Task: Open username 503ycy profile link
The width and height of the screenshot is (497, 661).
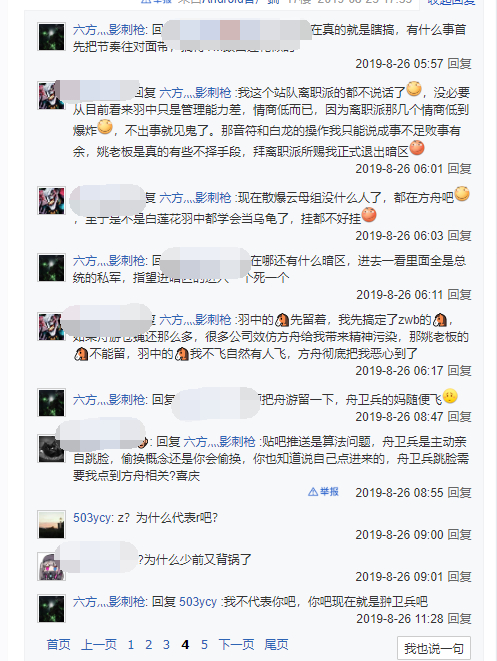Action: point(92,518)
